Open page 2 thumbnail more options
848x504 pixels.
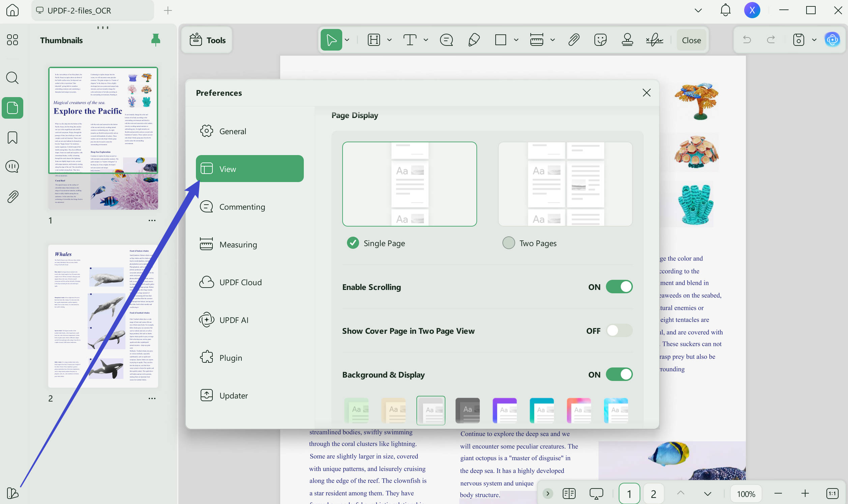[x=152, y=398]
